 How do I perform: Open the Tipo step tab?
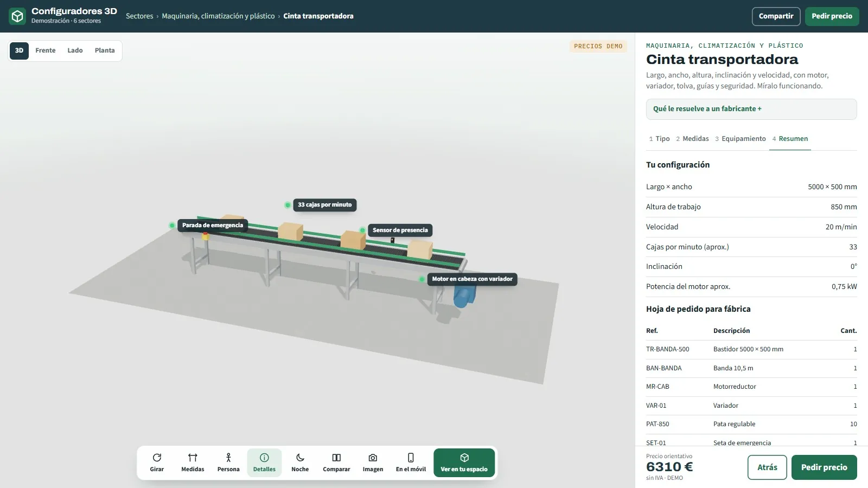coord(659,139)
